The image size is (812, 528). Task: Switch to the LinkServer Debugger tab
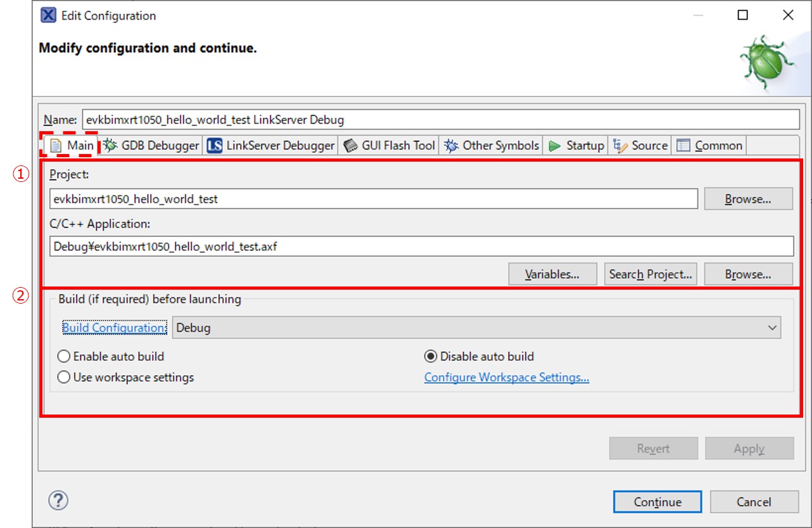click(x=271, y=146)
